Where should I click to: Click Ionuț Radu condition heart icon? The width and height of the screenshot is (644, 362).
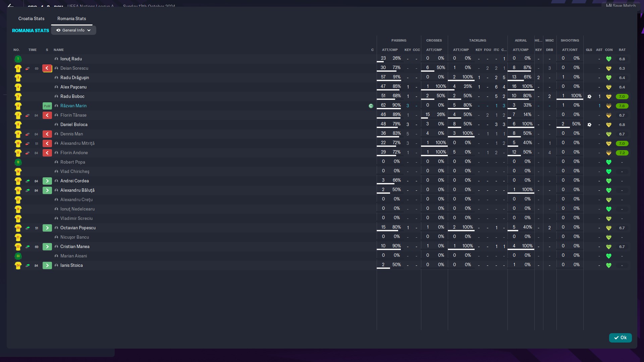point(608,59)
